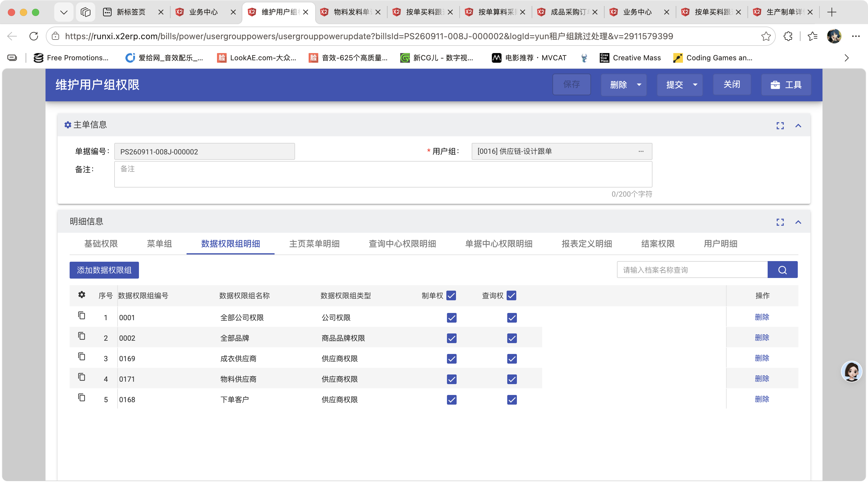Focus the 请输入档案名称查询 search field

point(692,270)
